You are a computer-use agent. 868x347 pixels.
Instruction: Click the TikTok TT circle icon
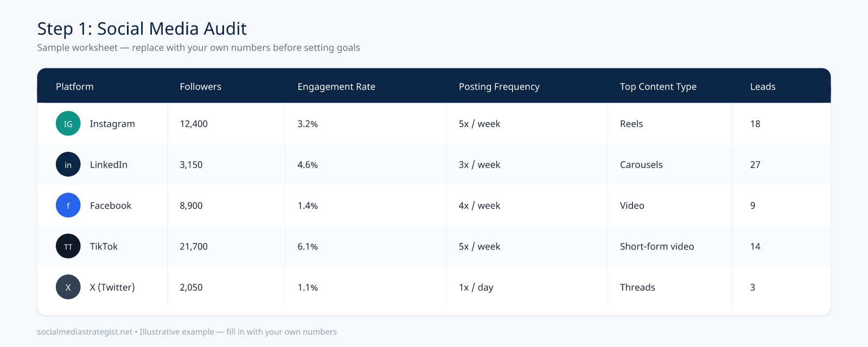point(68,246)
